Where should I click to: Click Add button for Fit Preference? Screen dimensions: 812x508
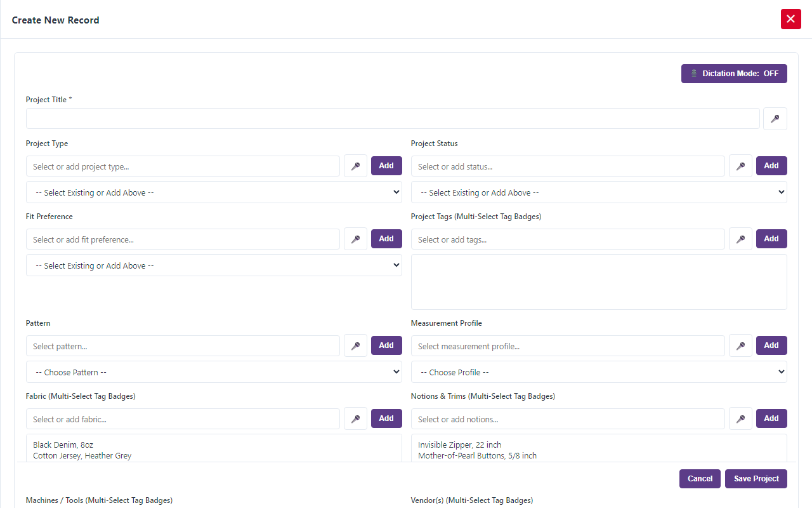point(386,239)
